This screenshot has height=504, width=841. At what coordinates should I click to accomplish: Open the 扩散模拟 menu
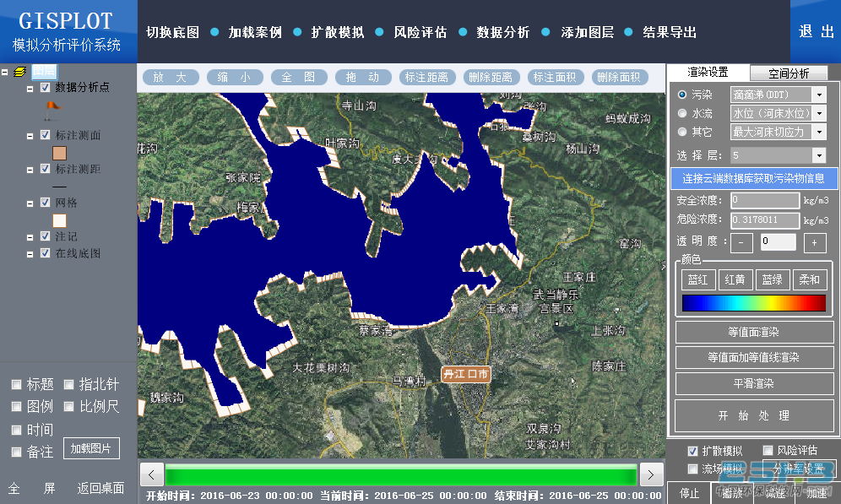[x=338, y=32]
